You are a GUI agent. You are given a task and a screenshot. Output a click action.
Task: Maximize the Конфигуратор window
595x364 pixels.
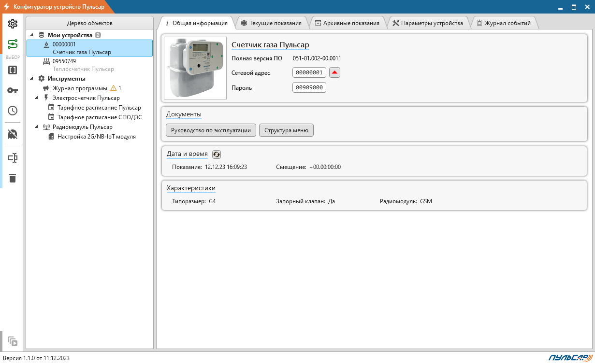pos(574,7)
